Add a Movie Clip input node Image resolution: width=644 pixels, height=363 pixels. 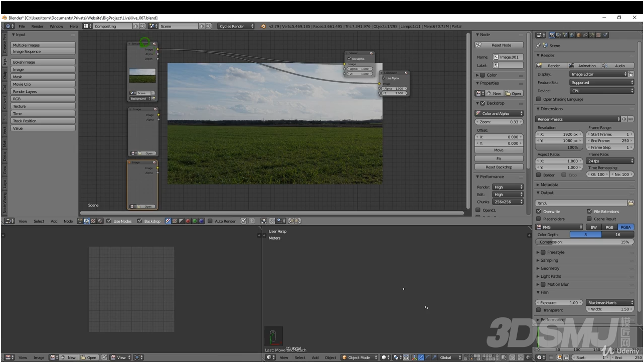43,84
